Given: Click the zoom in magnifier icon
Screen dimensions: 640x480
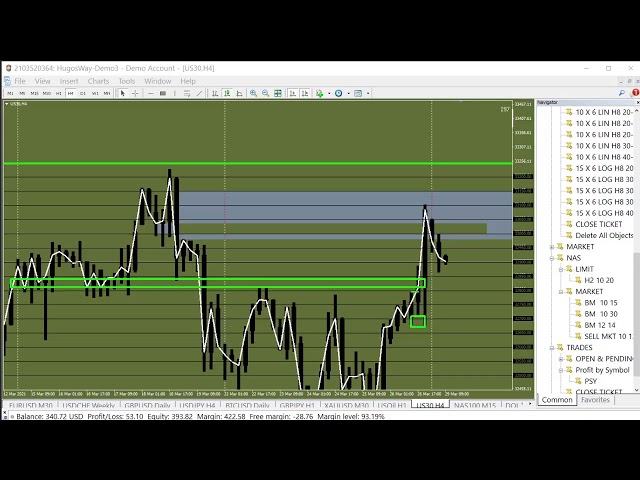Looking at the screenshot, I should pos(253,93).
